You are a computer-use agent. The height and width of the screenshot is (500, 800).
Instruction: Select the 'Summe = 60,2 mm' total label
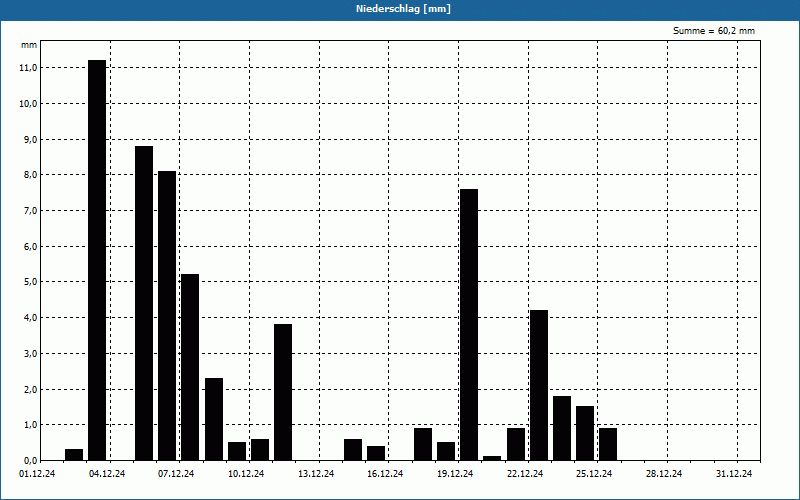coord(714,31)
